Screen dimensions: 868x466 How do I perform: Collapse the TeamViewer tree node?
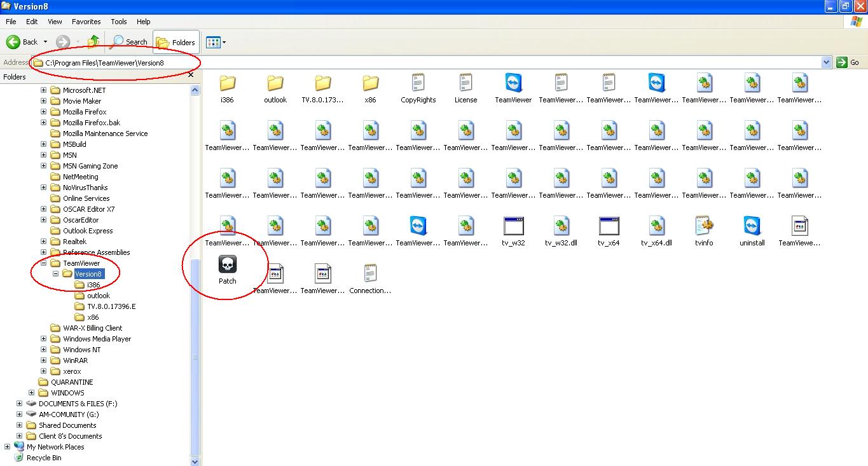click(43, 263)
